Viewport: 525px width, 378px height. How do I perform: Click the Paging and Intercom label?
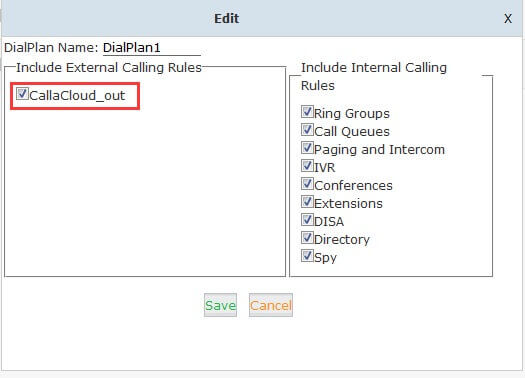tap(379, 150)
